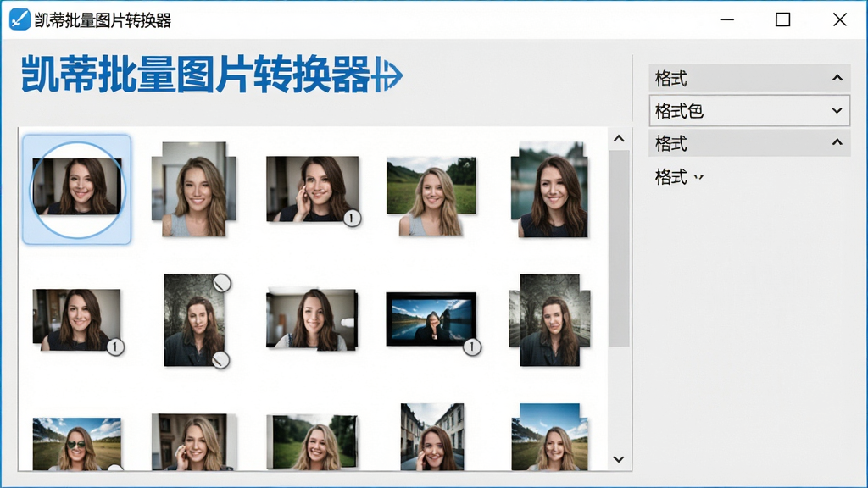Select the woman standing in the street between buildings
Screen dimensions: 868x488
432,437
